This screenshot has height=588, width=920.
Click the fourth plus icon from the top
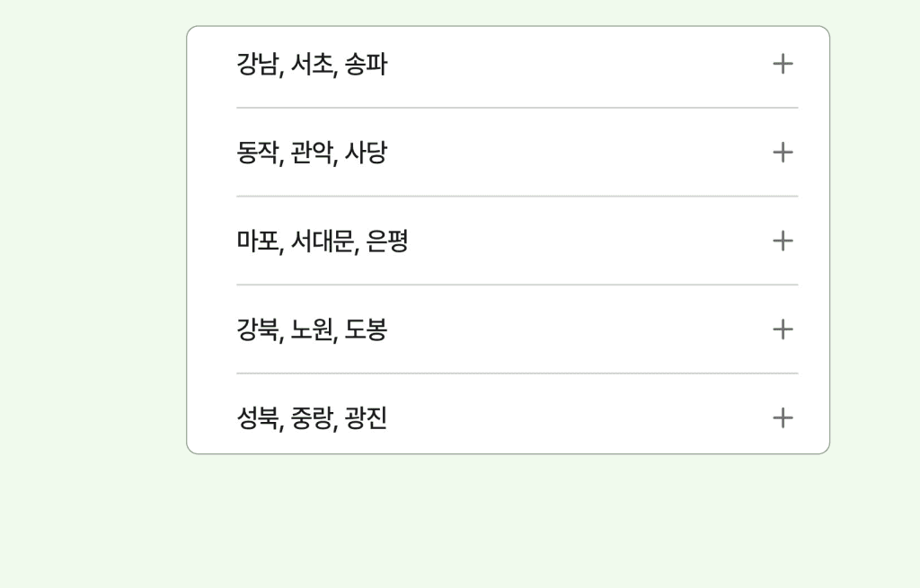783,329
